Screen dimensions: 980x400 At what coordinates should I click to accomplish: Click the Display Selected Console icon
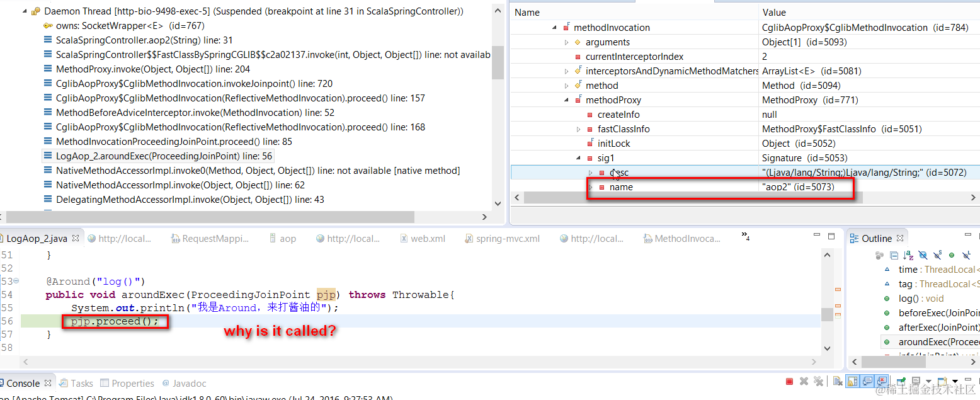click(916, 382)
